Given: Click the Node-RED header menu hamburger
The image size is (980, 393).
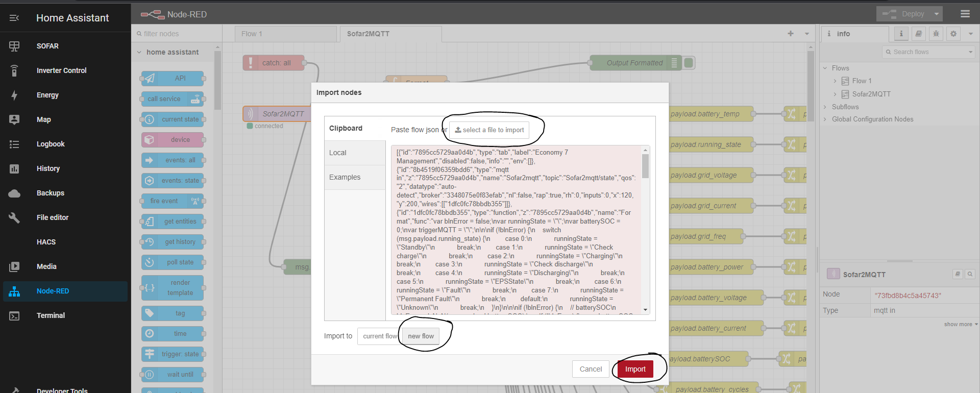Looking at the screenshot, I should click(x=965, y=14).
